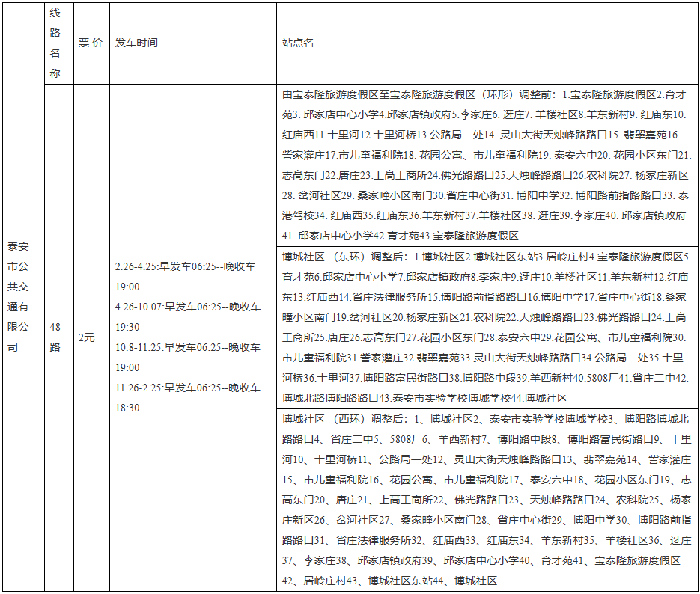700x594 pixels.
Task: Click the 2元 ticket price cell
Action: [87, 337]
